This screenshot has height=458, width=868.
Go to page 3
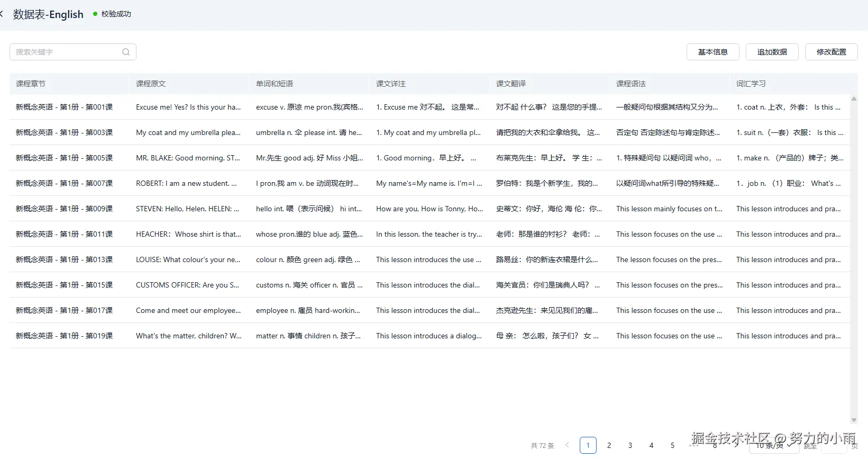631,445
